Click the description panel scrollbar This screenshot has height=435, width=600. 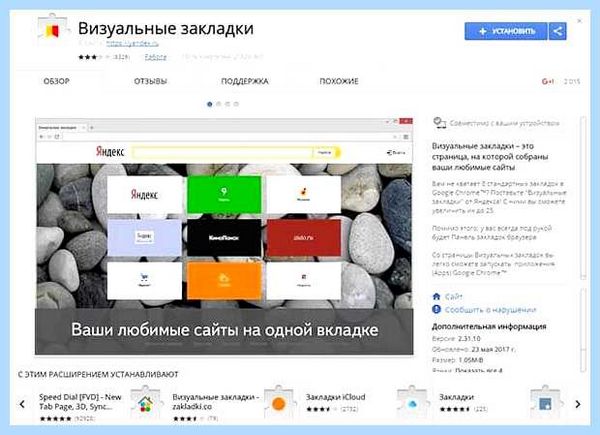(583, 198)
